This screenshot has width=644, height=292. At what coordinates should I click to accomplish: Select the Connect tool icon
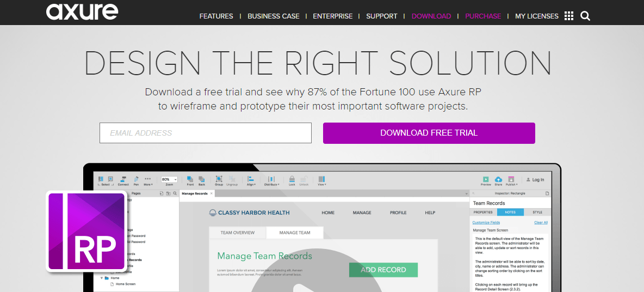(x=123, y=179)
